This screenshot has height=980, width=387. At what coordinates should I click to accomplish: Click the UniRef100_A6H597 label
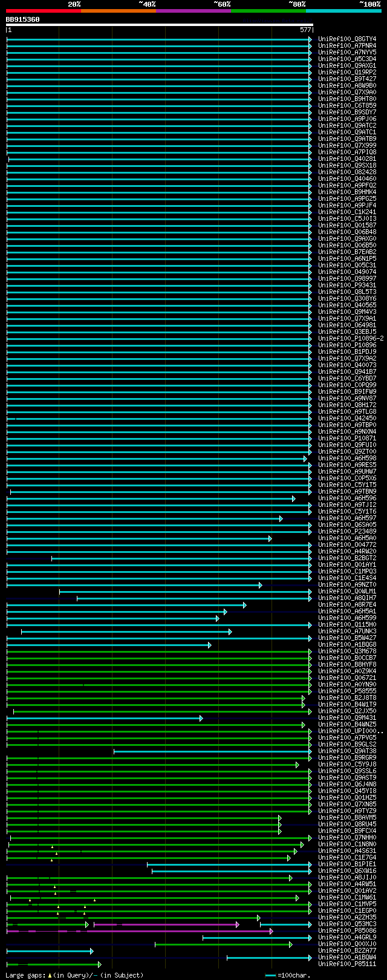click(x=347, y=518)
